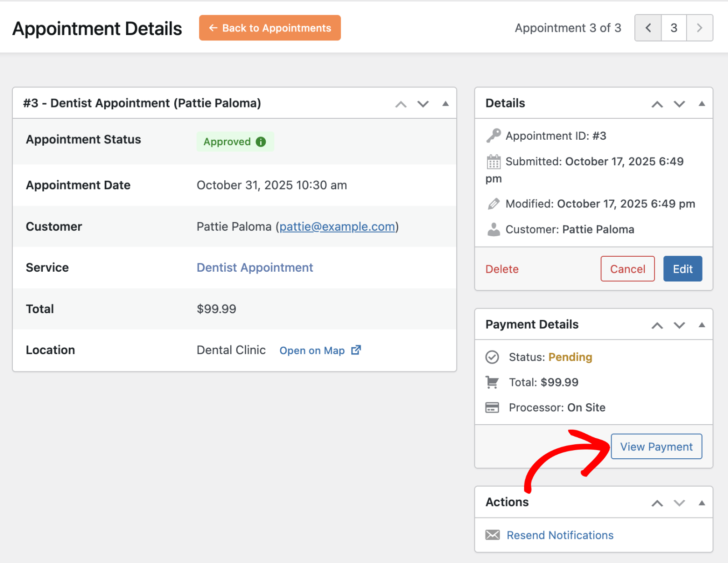Click the appointment number input field
The width and height of the screenshot is (728, 563).
point(673,28)
